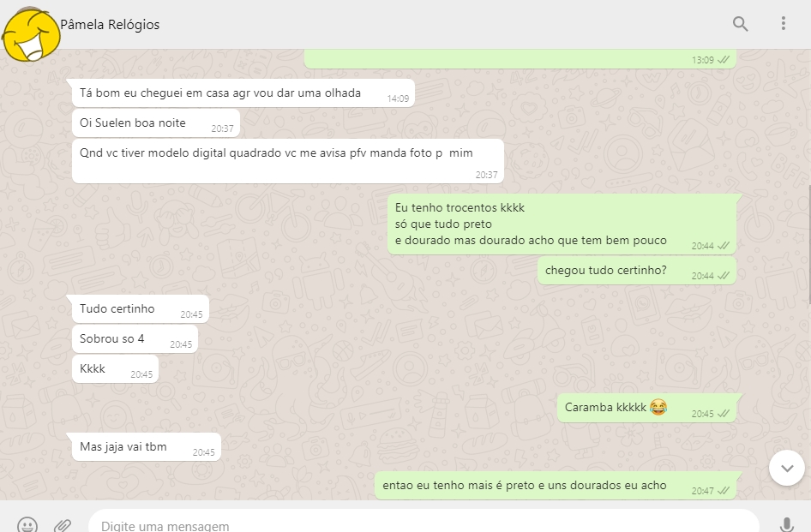811x532 pixels.
Task: Click the laughing emoji in the 'Caramba kkkkk' message
Action: pos(658,407)
